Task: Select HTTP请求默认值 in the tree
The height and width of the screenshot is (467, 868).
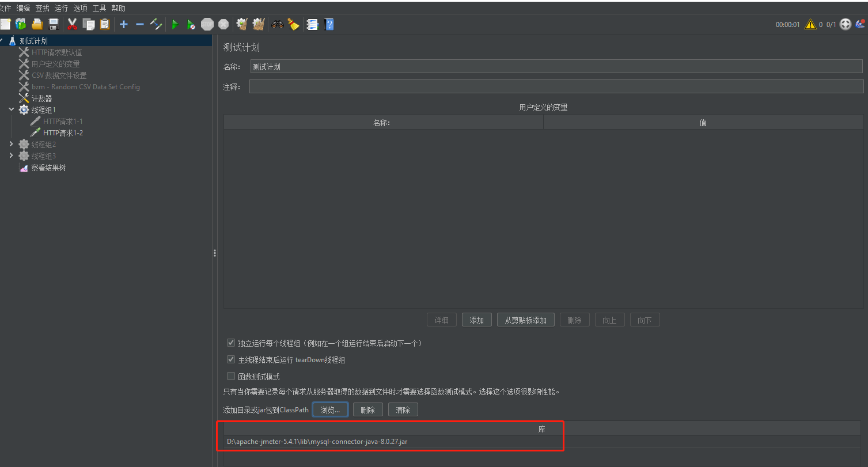Action: (56, 52)
